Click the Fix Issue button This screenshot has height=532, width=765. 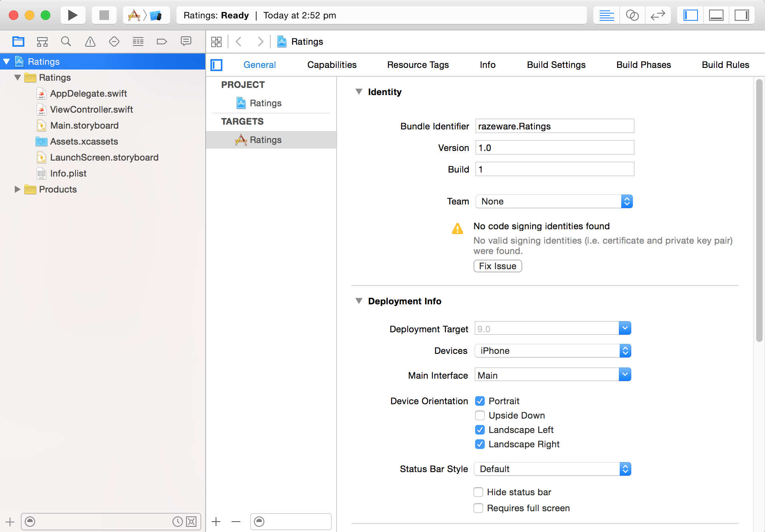497,266
